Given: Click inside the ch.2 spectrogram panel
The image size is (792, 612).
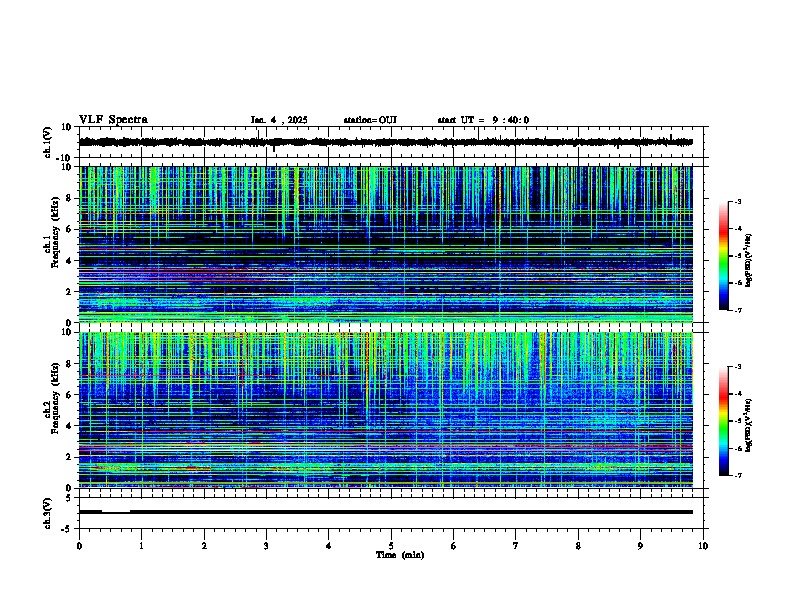Looking at the screenshot, I should click(385, 410).
